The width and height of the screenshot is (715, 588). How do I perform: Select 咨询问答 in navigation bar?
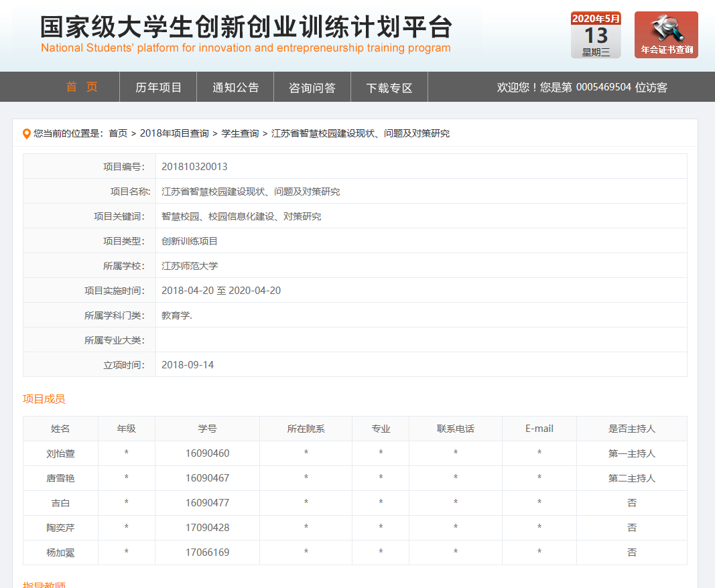312,87
